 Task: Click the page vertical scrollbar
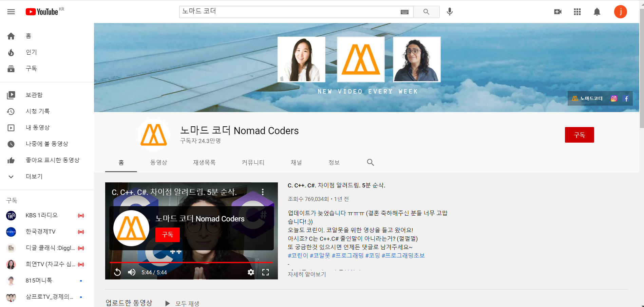tap(641, 68)
